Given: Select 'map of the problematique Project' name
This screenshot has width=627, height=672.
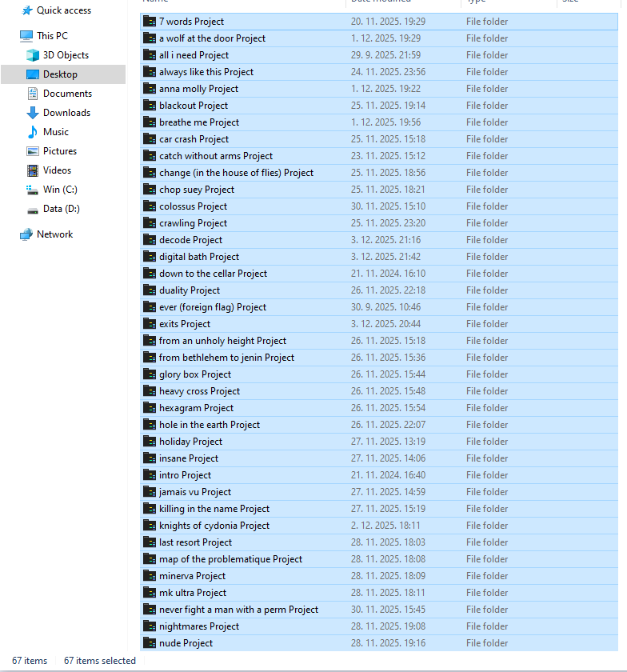Looking at the screenshot, I should pyautogui.click(x=230, y=559).
